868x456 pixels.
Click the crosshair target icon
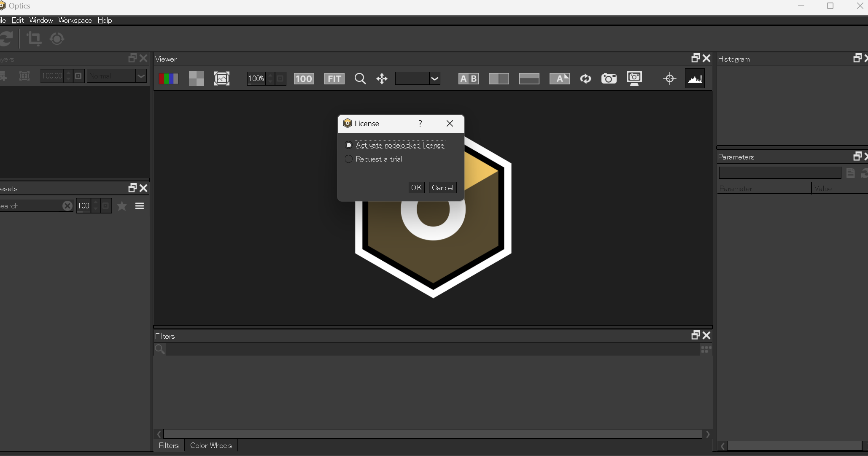click(669, 78)
